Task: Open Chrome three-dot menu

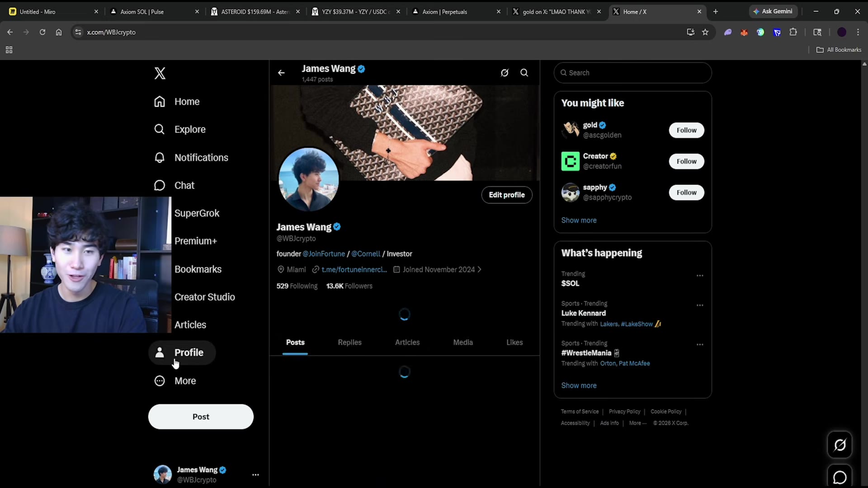Action: [858, 32]
